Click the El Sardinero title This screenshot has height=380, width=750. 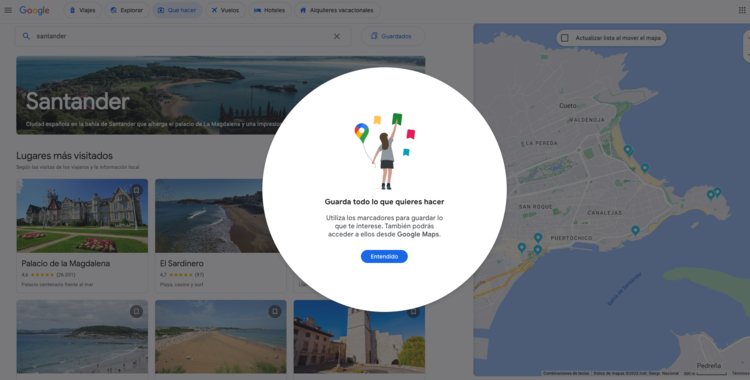tap(182, 264)
